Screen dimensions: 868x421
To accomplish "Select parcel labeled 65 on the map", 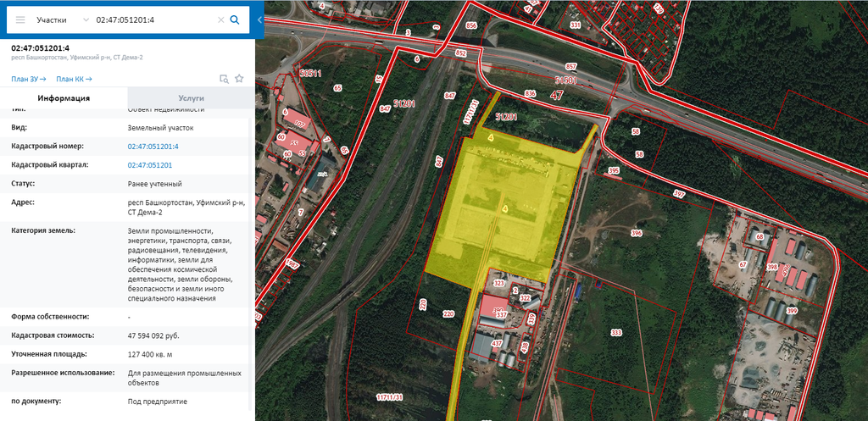I will [337, 88].
